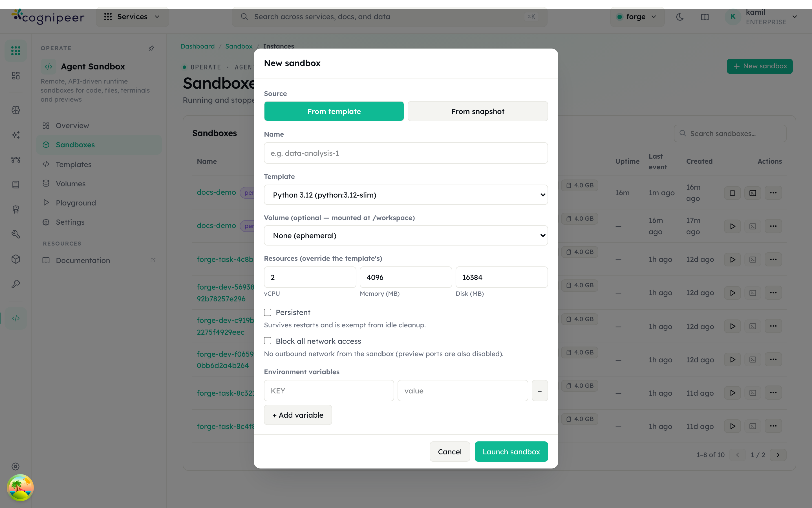This screenshot has width=812, height=508.
Task: Click the cognipeer logo
Action: click(48, 17)
